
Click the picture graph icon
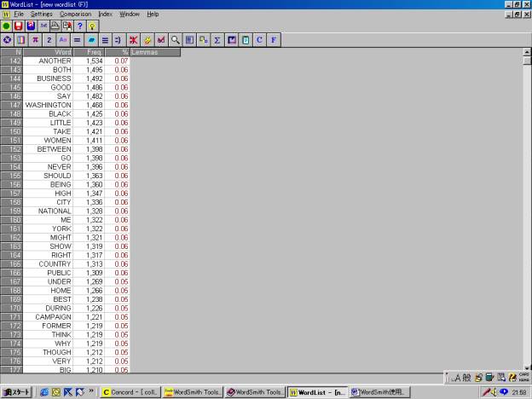(x=231, y=40)
